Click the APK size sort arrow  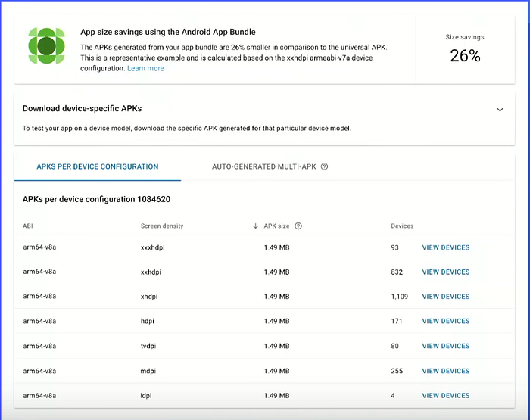pyautogui.click(x=256, y=226)
